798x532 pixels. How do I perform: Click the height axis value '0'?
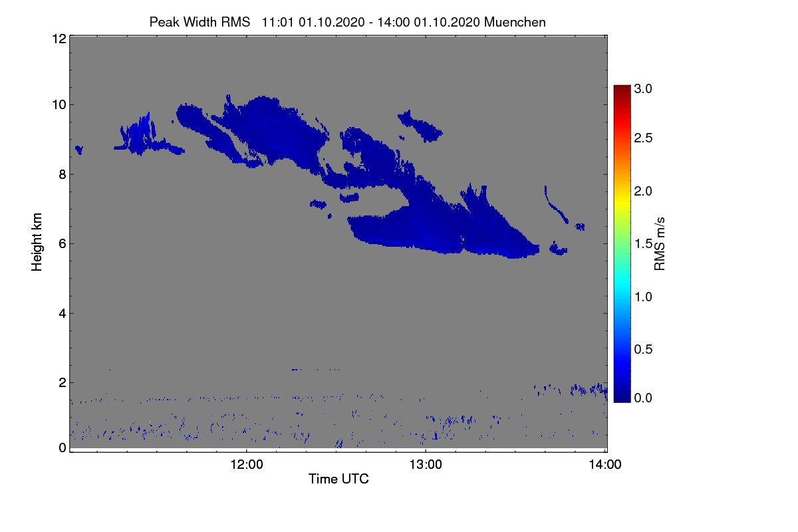pos(62,448)
